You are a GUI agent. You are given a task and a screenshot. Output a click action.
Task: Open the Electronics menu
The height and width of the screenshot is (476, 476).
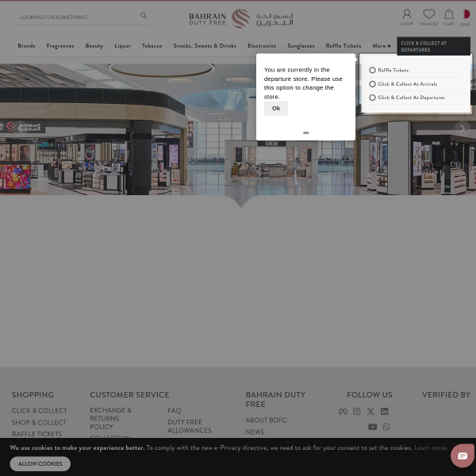[262, 46]
